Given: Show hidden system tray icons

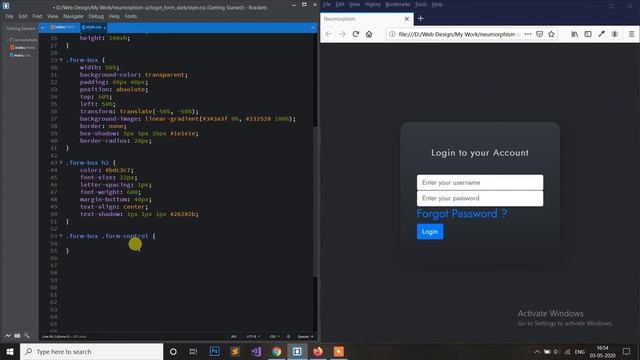Looking at the screenshot, I should 537,352.
